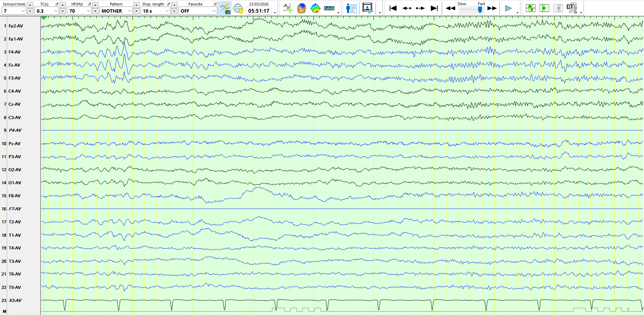Edit the TC(s) list with pencil icon
Screen dimensions: 644x315
[x=57, y=4]
